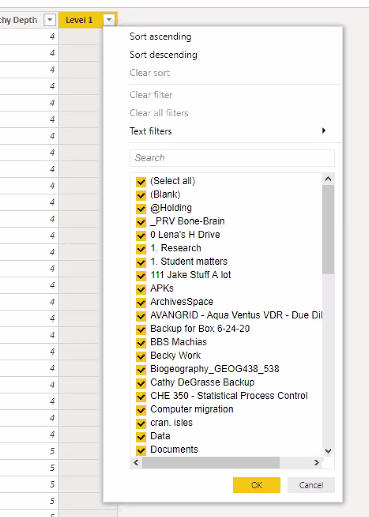The width and height of the screenshot is (369, 517).
Task: Uncheck the 111 Jake Stuff A lot checkbox
Action: click(141, 276)
